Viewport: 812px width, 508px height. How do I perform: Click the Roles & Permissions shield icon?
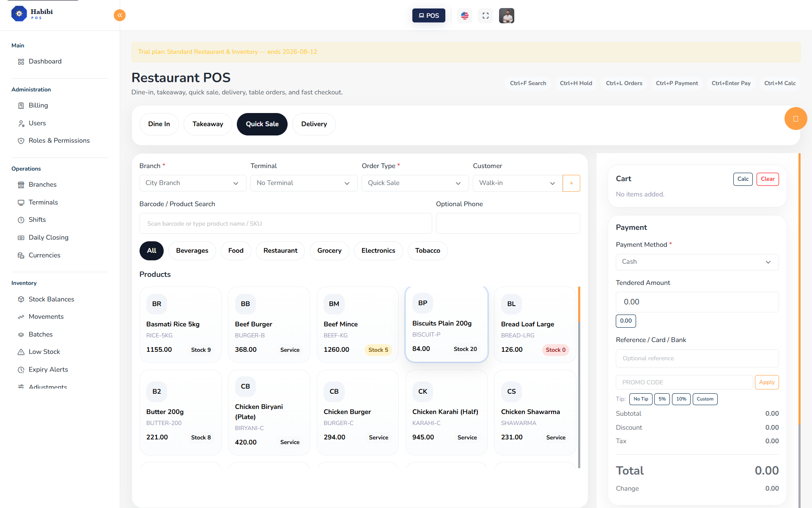[x=21, y=141]
